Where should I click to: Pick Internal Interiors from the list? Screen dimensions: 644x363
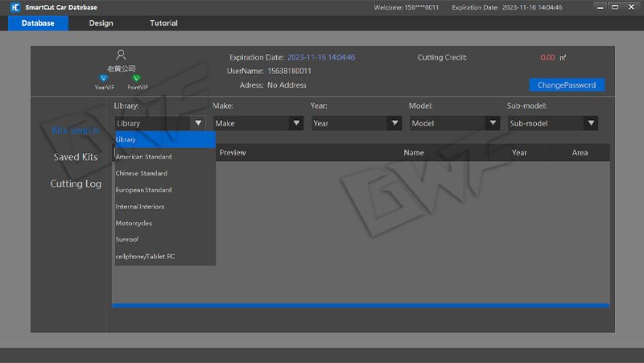[140, 207]
